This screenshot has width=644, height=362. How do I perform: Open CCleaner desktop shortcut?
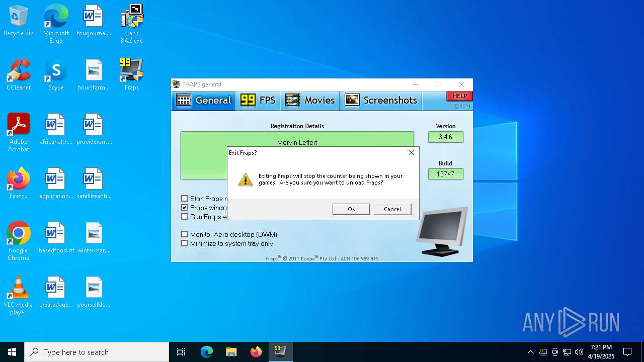click(19, 75)
